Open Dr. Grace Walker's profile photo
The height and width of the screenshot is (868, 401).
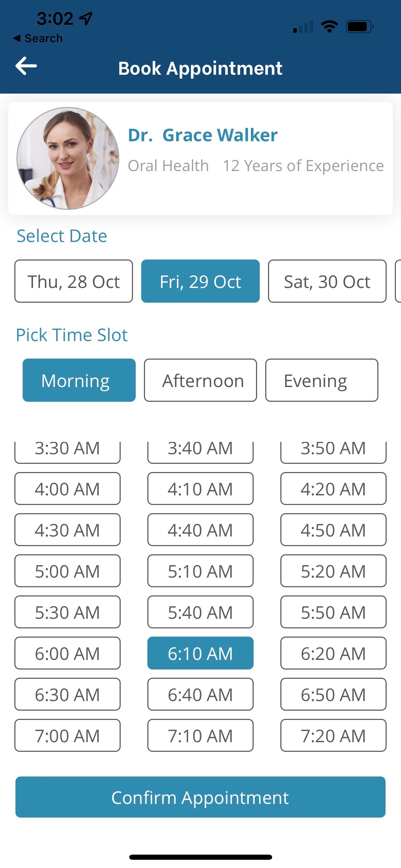click(x=68, y=158)
